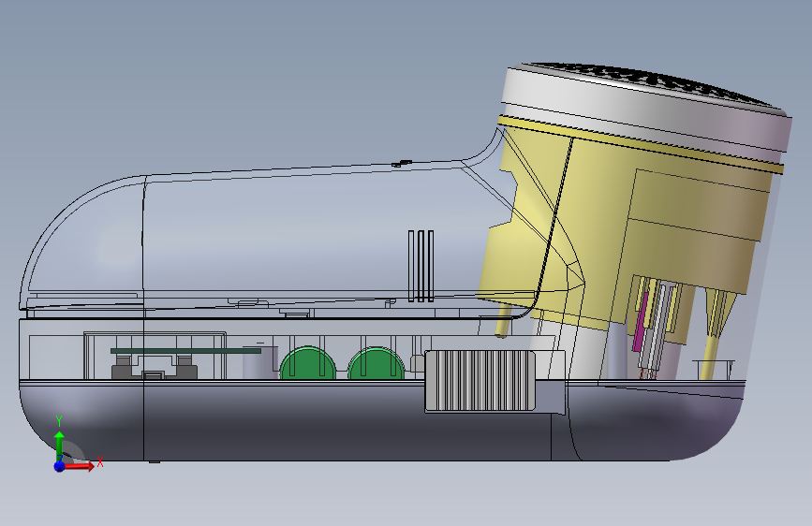The height and width of the screenshot is (526, 812).
Task: Select the right green round component
Action: (x=376, y=363)
